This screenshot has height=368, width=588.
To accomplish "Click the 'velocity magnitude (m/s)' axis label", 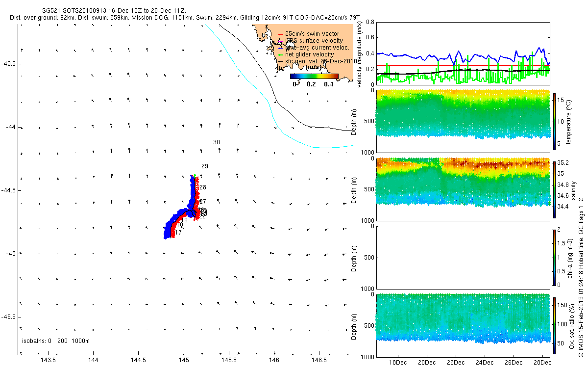I will point(360,53).
